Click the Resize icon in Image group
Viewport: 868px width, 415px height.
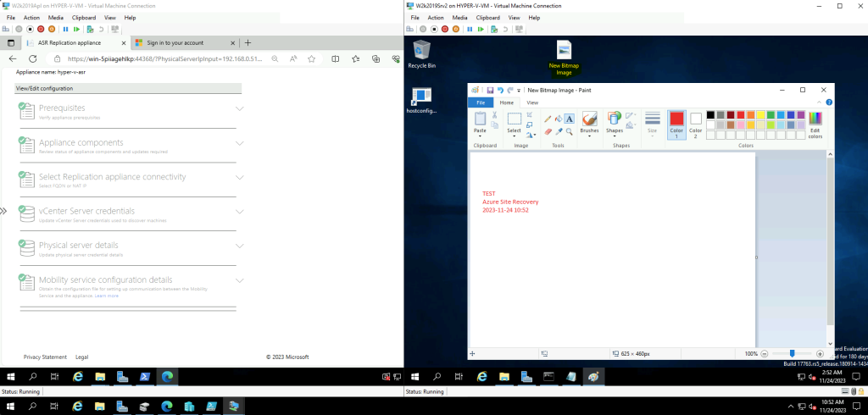pos(530,125)
